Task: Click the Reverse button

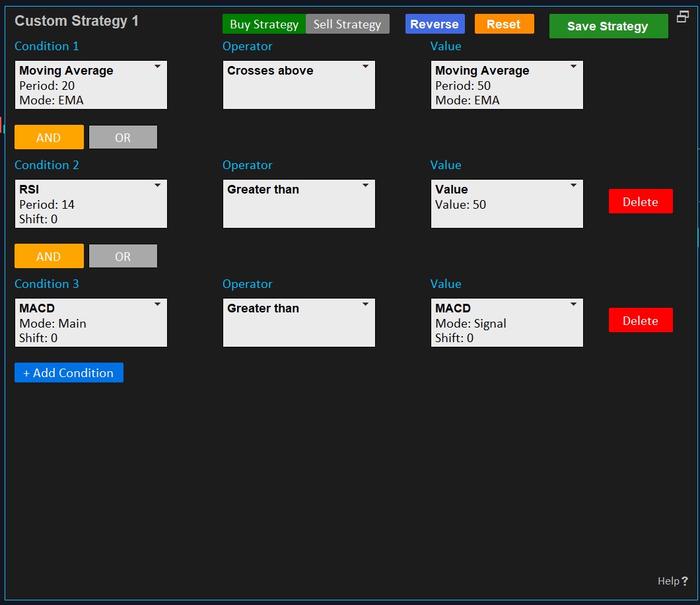Action: click(x=435, y=24)
